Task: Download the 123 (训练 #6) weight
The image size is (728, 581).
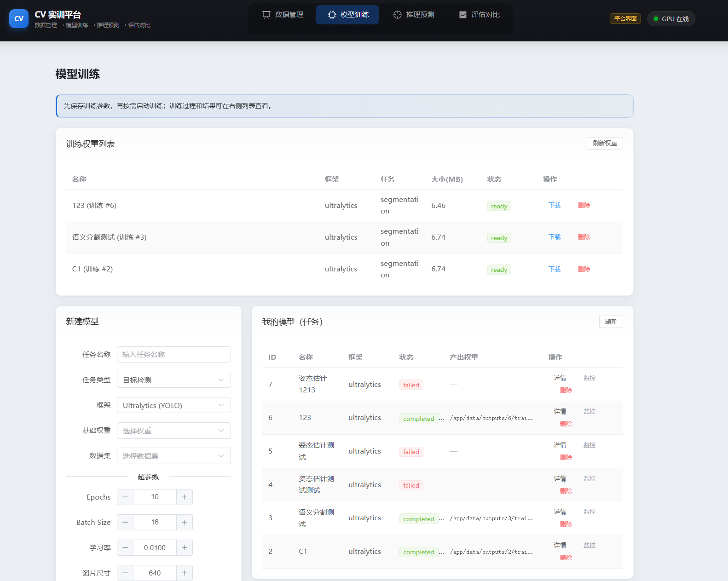Action: 554,205
